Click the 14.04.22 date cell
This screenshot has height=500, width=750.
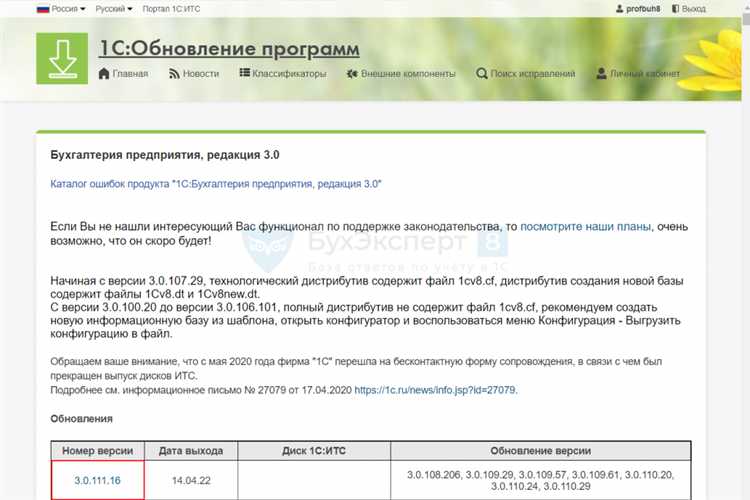tap(191, 480)
